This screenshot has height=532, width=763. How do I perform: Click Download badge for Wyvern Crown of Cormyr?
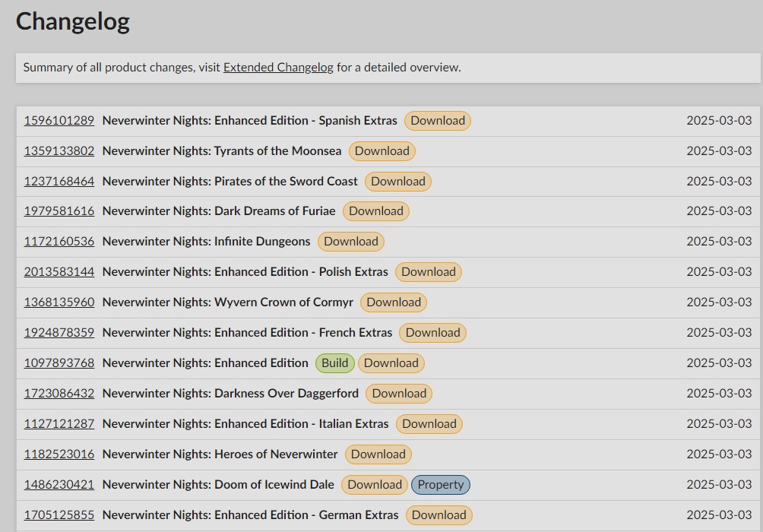click(x=394, y=302)
